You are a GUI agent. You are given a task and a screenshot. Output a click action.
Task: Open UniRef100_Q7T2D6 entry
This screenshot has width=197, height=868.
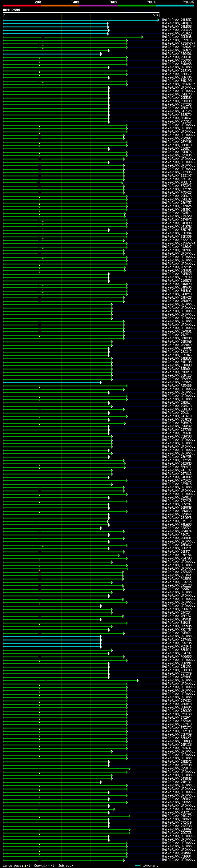click(177, 104)
